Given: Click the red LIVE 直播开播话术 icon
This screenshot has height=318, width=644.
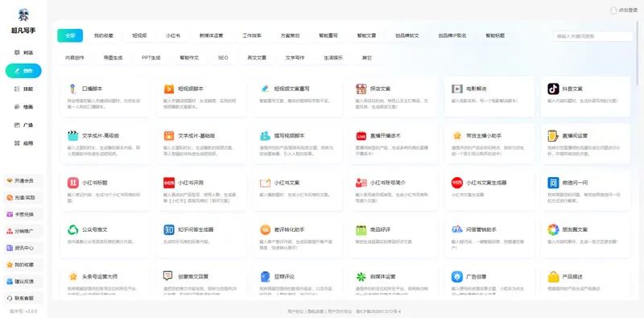Looking at the screenshot, I should click(361, 135).
